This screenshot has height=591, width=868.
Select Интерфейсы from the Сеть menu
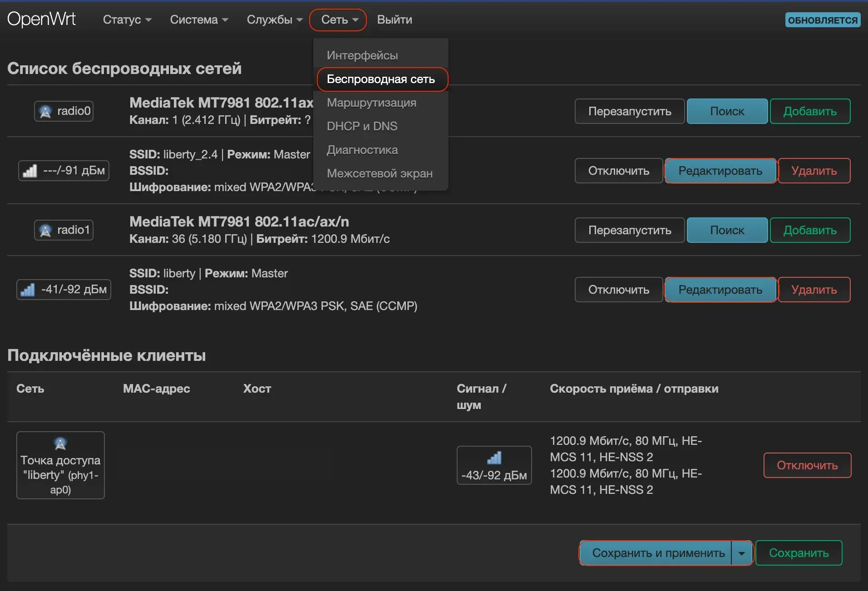pyautogui.click(x=362, y=55)
